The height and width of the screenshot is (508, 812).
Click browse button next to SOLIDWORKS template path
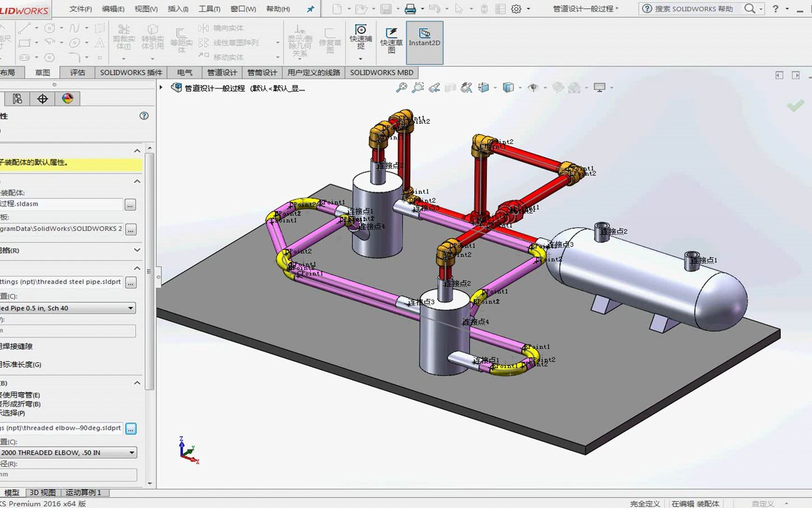coord(131,229)
